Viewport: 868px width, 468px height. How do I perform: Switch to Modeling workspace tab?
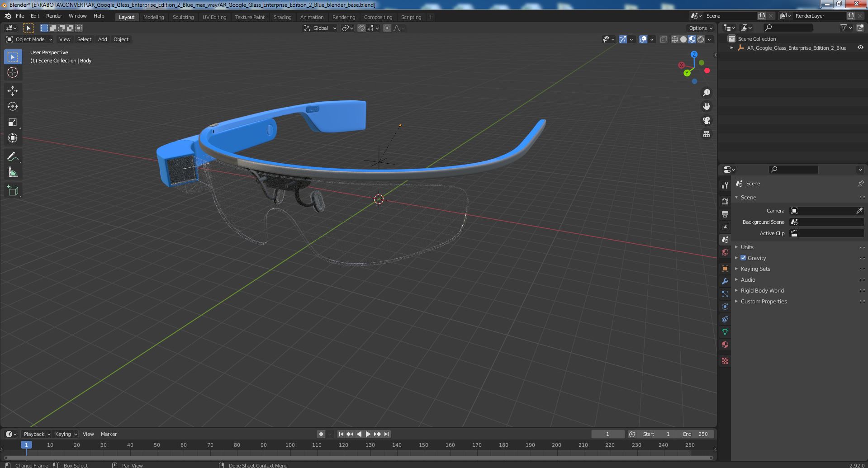tap(153, 17)
